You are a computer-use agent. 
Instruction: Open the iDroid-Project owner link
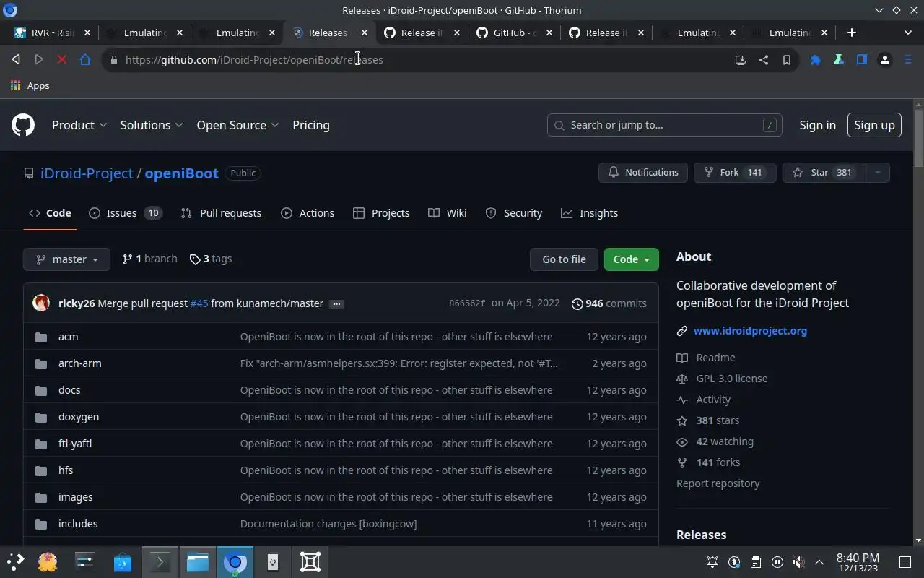point(87,173)
